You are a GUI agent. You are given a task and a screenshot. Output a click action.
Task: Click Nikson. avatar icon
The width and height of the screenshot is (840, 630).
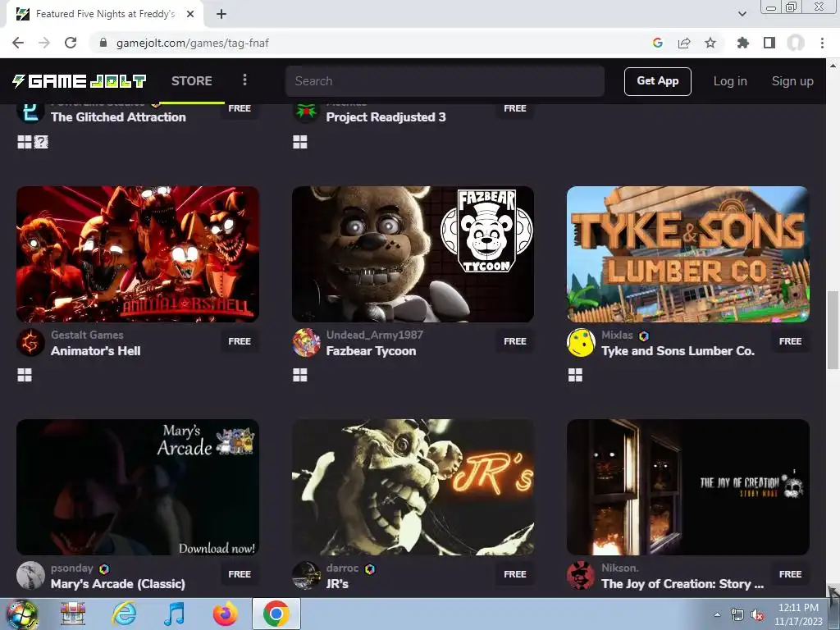pos(581,575)
